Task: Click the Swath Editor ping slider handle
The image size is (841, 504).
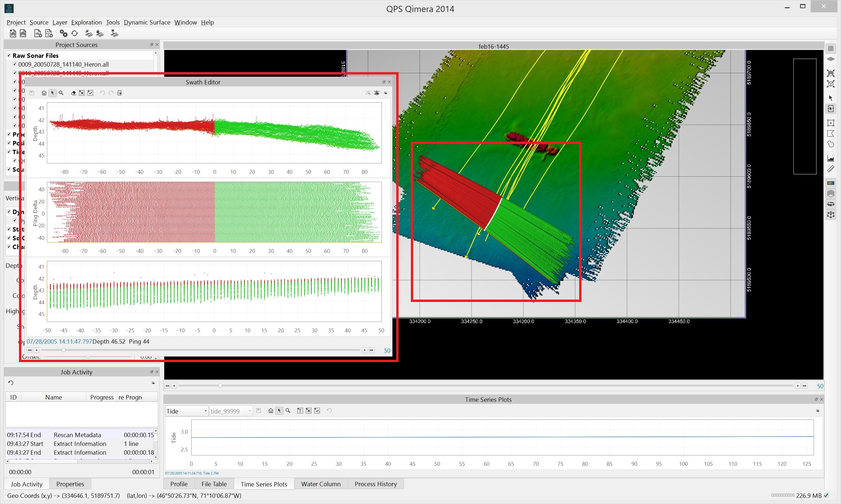Action: coord(63,350)
